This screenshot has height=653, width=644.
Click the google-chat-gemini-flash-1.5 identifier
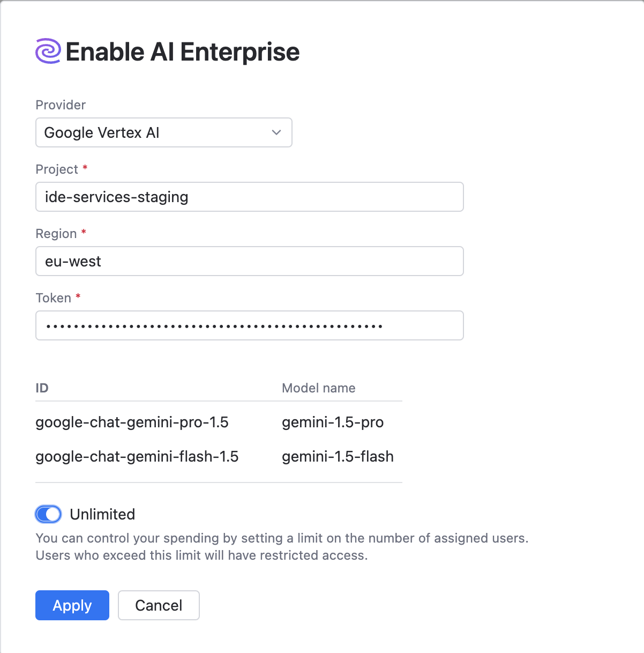click(x=137, y=457)
